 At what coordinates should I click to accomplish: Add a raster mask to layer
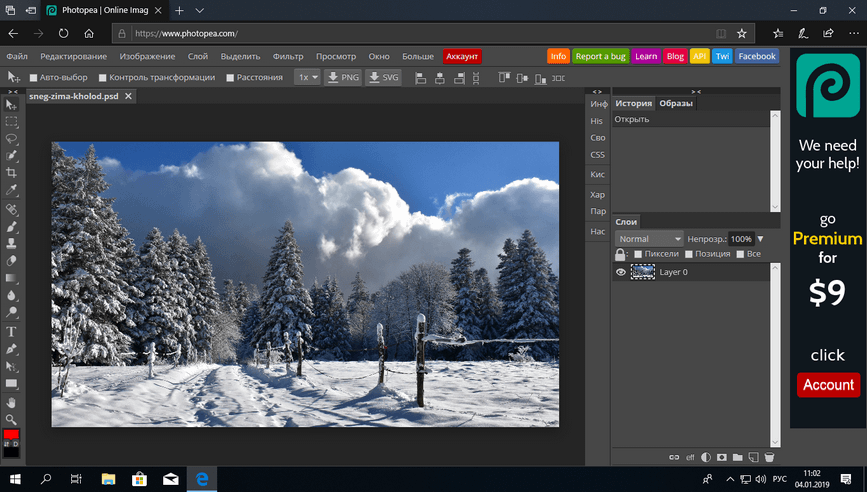tap(722, 457)
